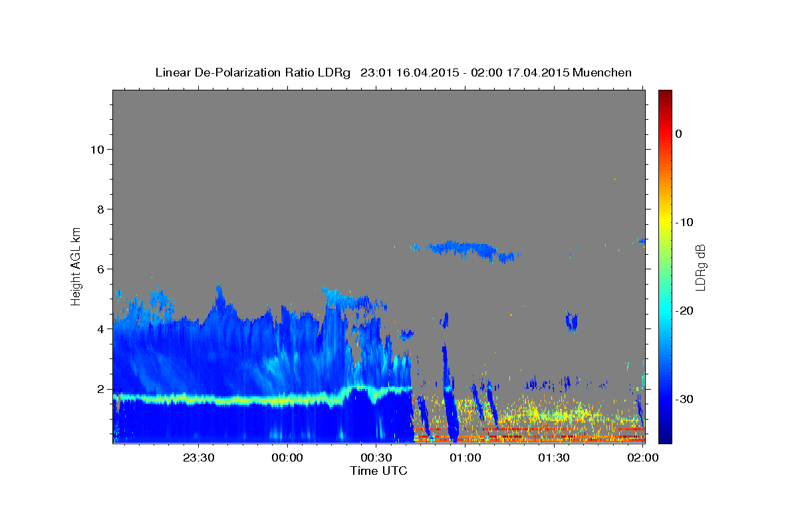Click the 00:00 time tick label
Image resolution: width=798 pixels, height=532 pixels.
pyautogui.click(x=288, y=458)
